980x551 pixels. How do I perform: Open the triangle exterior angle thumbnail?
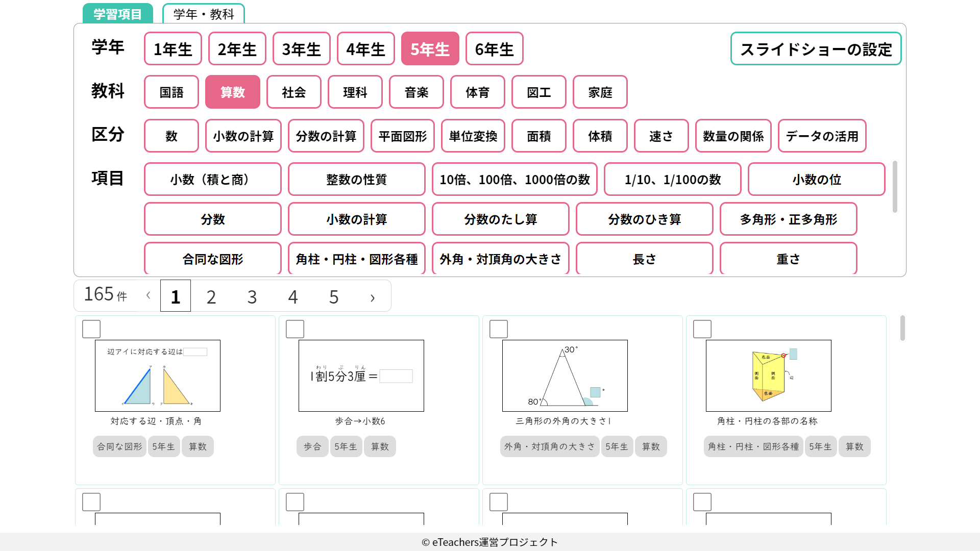click(565, 375)
